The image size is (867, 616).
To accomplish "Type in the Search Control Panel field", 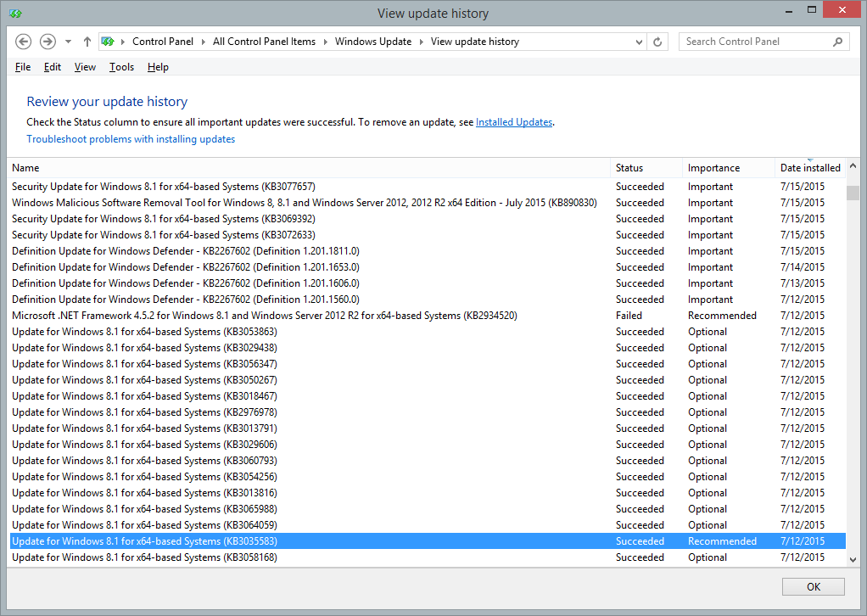I will point(755,42).
